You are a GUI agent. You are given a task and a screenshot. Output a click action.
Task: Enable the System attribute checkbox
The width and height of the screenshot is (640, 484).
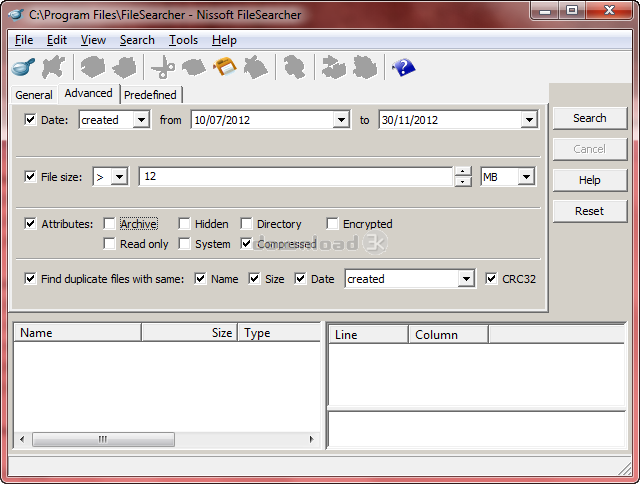(x=184, y=244)
